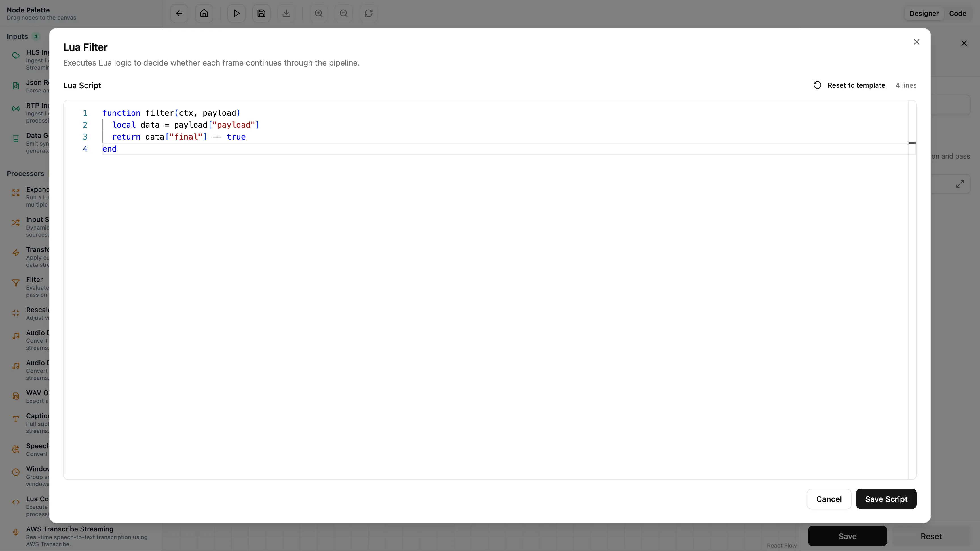
Task: Click the export download icon in the toolbar
Action: click(286, 13)
